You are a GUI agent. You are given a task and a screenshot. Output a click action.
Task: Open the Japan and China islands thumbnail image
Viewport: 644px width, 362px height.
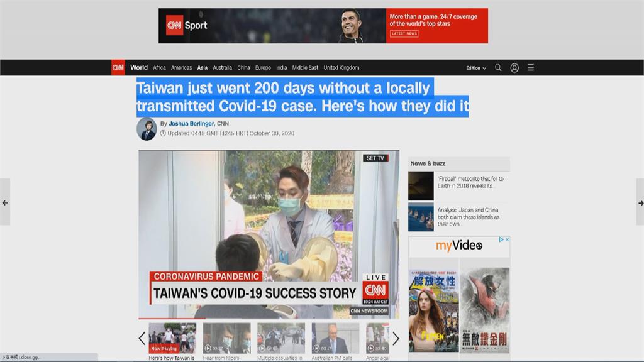[421, 217]
